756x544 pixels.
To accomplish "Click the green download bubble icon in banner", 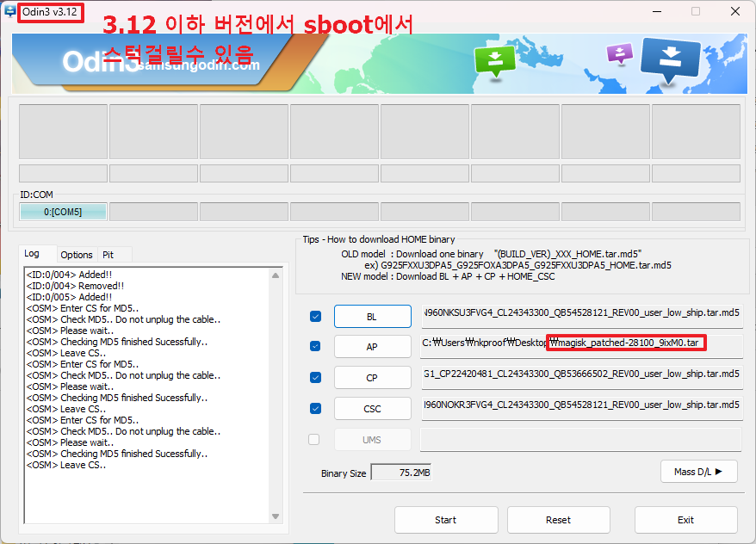I will (x=495, y=62).
